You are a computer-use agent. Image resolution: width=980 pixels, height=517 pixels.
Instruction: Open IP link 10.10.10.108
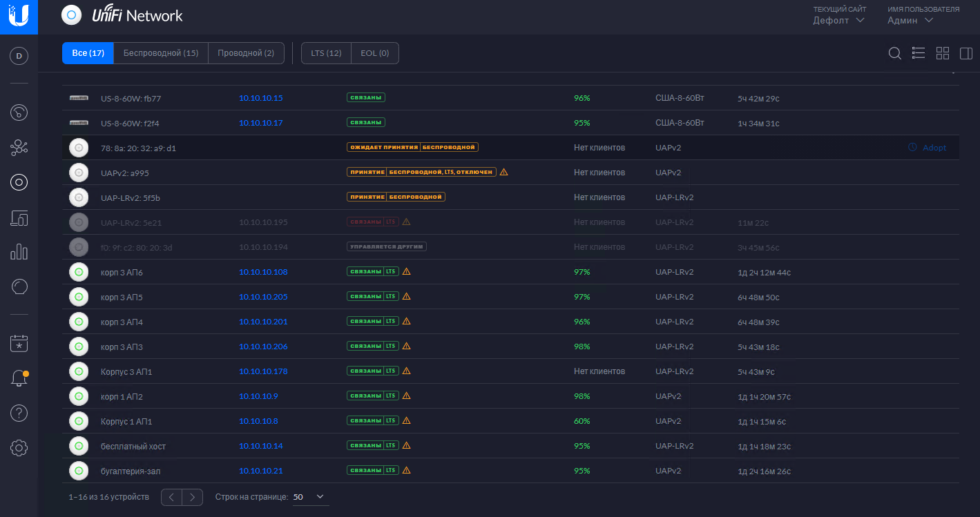click(263, 272)
